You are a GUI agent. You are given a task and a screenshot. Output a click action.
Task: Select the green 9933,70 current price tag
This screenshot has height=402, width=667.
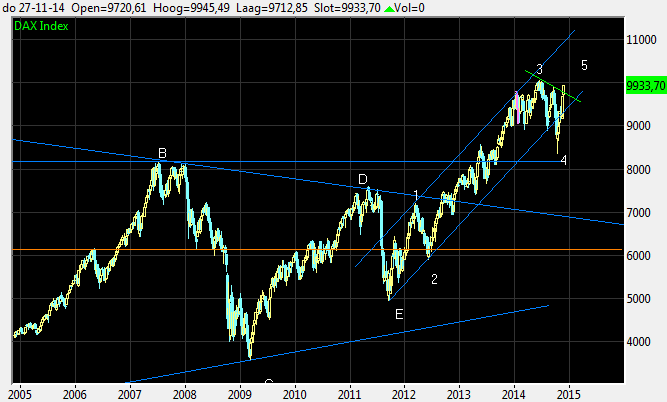645,86
